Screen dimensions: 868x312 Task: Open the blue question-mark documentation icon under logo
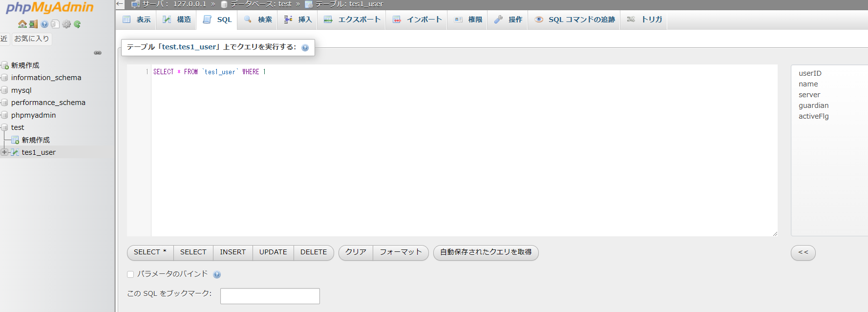tap(44, 24)
